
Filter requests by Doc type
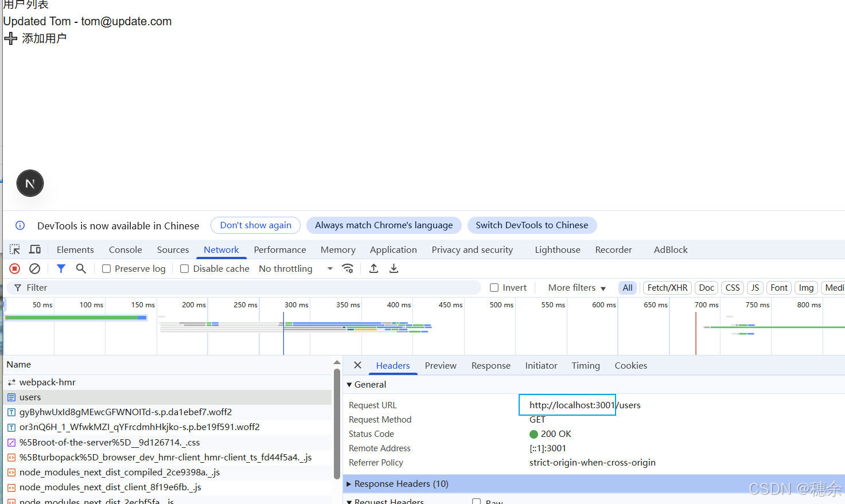pos(706,287)
